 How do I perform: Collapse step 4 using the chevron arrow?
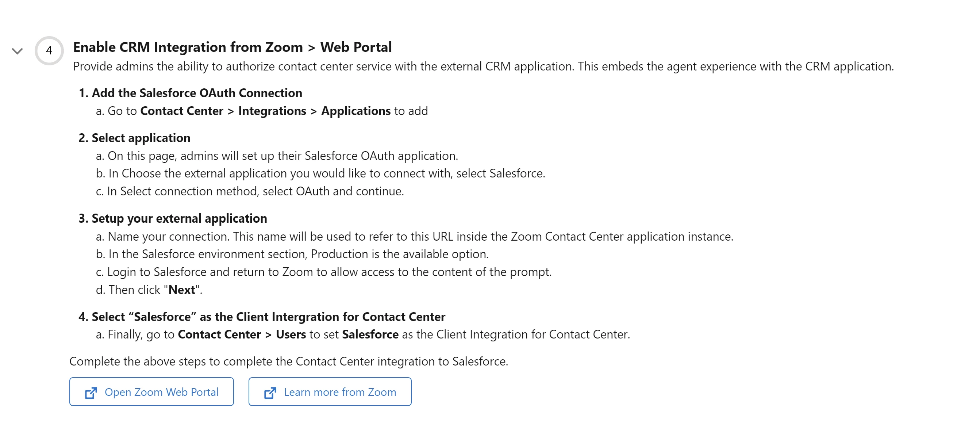click(18, 51)
